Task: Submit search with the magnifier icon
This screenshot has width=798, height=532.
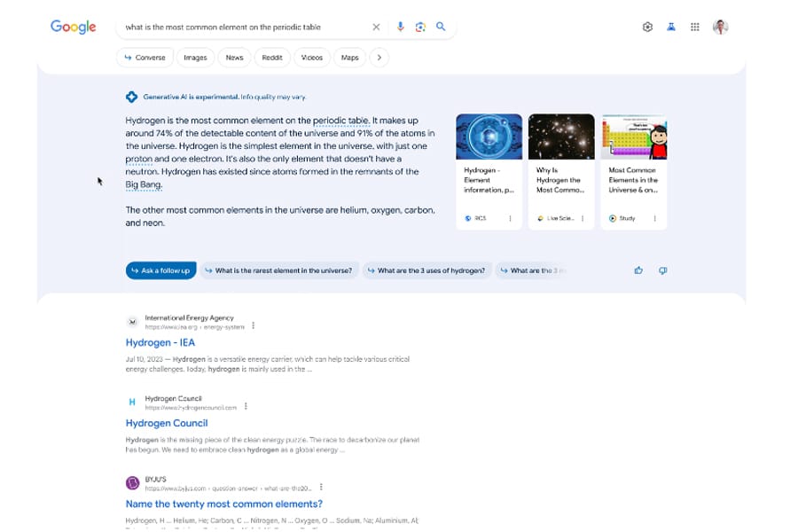Action: pos(441,27)
